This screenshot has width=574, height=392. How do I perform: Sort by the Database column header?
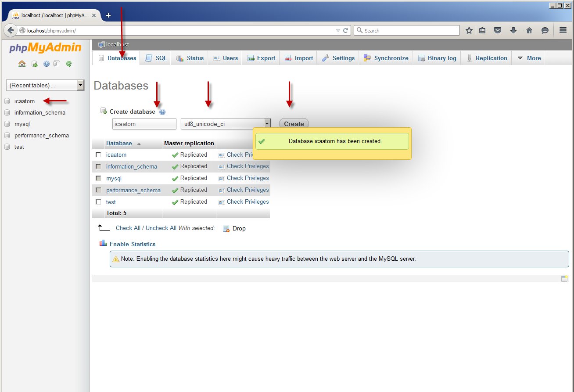point(119,144)
